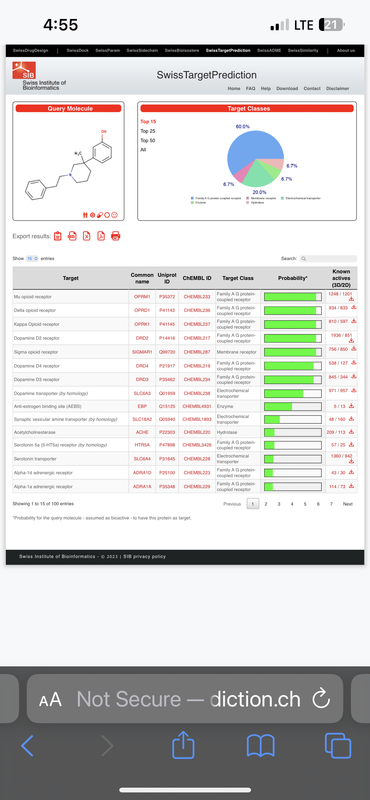Export results as PDF file icon

(x=101, y=236)
